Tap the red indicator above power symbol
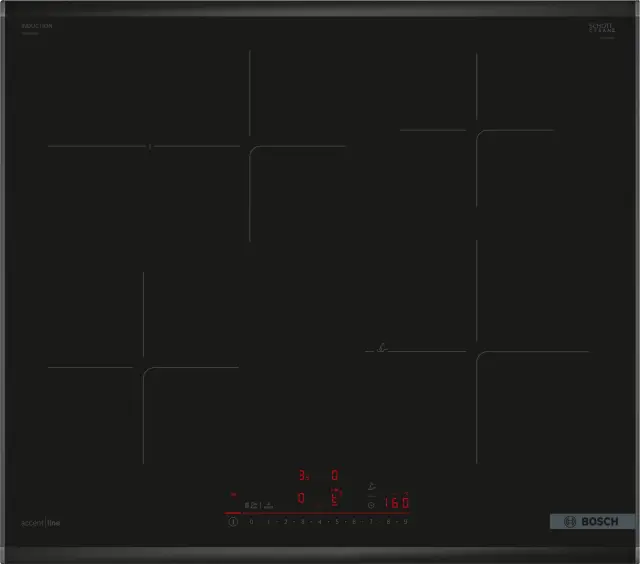This screenshot has height=564, width=640. (x=233, y=494)
